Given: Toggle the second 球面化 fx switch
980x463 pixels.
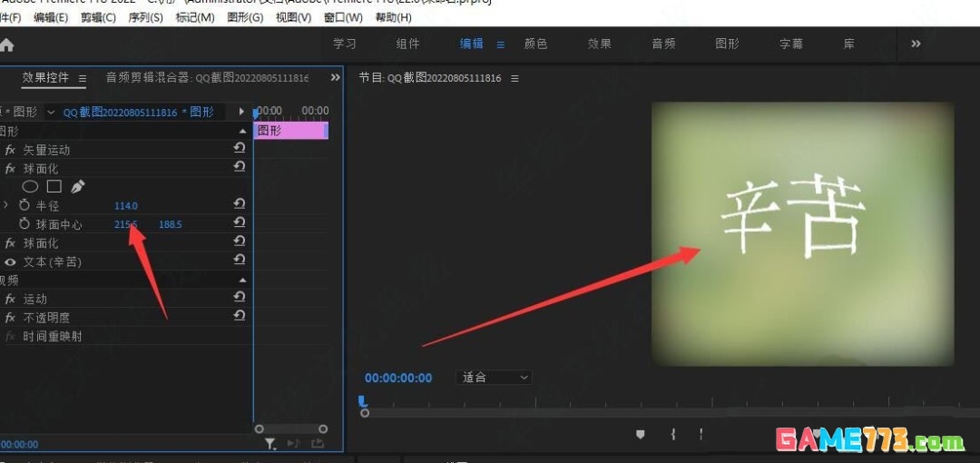Looking at the screenshot, I should pyautogui.click(x=10, y=243).
